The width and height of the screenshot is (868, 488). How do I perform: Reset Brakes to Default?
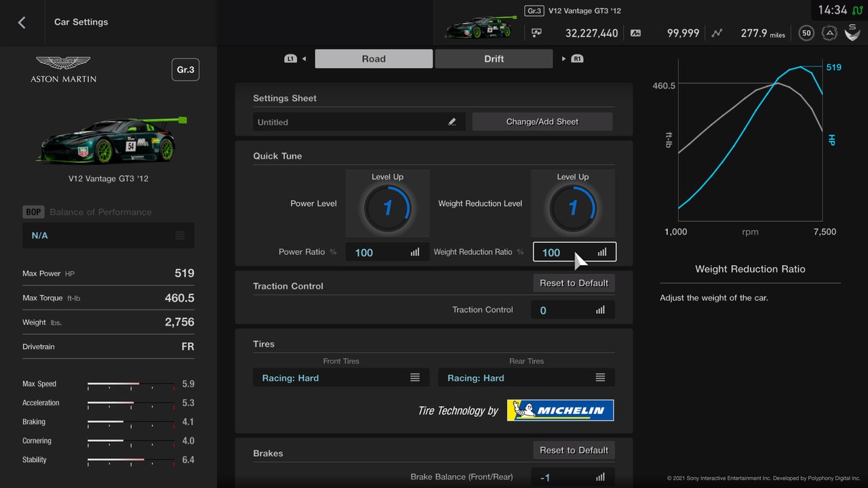tap(574, 450)
